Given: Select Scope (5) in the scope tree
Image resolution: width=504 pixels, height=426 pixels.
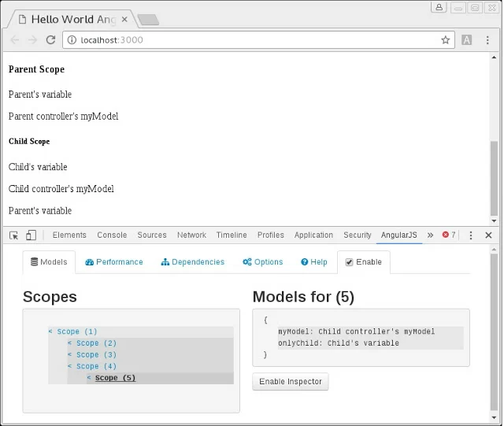Looking at the screenshot, I should coord(116,378).
